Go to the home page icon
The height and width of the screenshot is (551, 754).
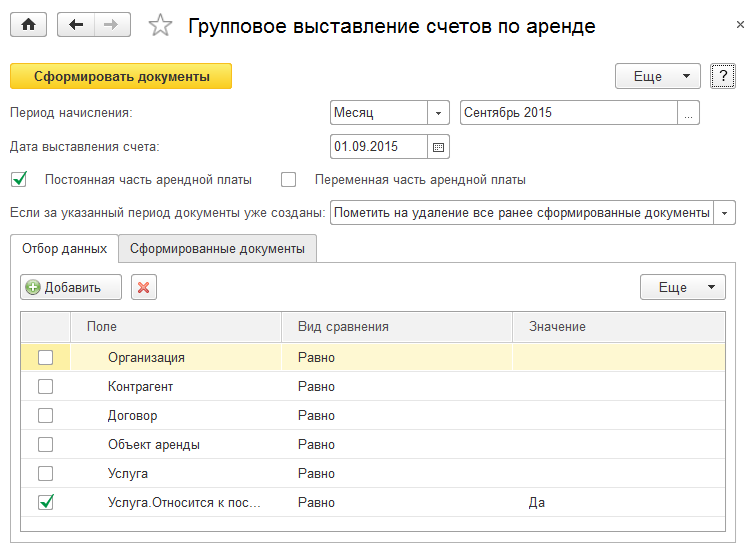28,25
